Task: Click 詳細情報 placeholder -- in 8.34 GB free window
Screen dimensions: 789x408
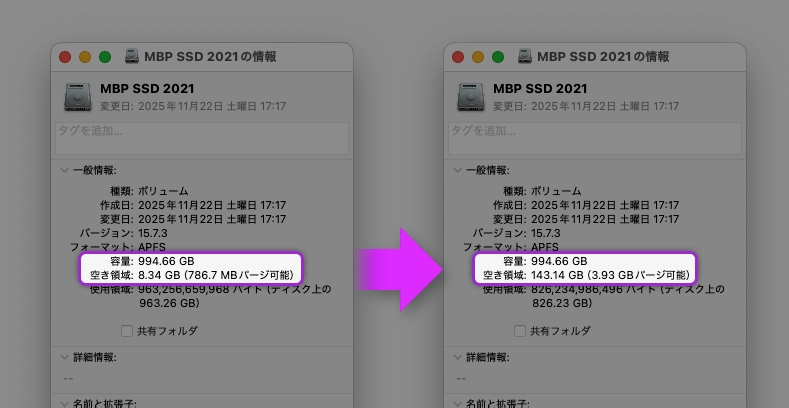Action: pyautogui.click(x=68, y=378)
